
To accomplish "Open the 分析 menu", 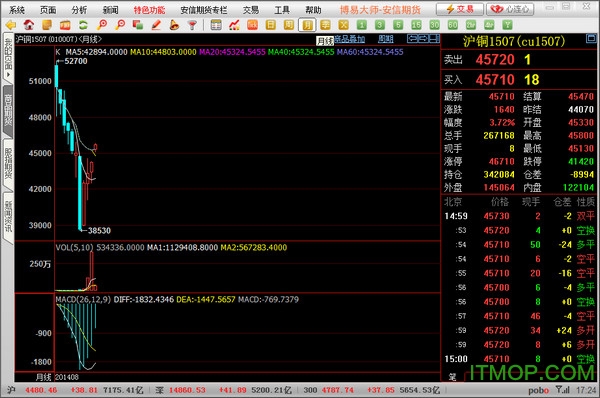I will pyautogui.click(x=79, y=10).
